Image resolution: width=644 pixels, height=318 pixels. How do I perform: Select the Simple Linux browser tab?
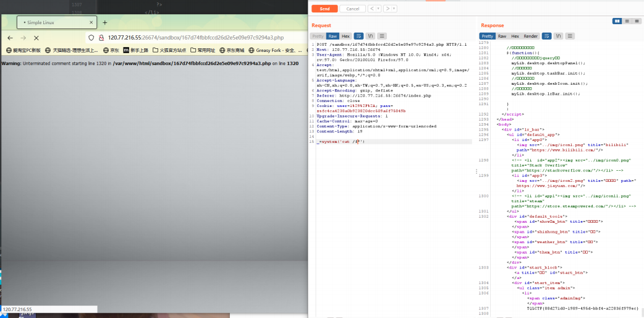point(57,22)
